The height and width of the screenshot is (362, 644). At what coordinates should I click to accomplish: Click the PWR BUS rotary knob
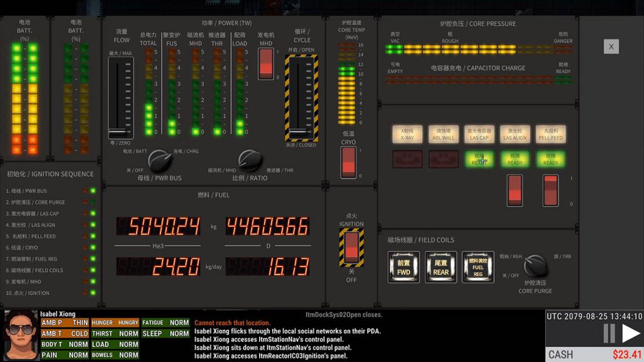click(158, 161)
